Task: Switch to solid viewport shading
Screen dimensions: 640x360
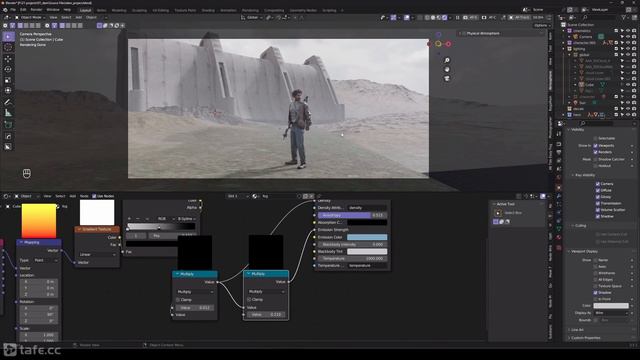Action: point(433,18)
